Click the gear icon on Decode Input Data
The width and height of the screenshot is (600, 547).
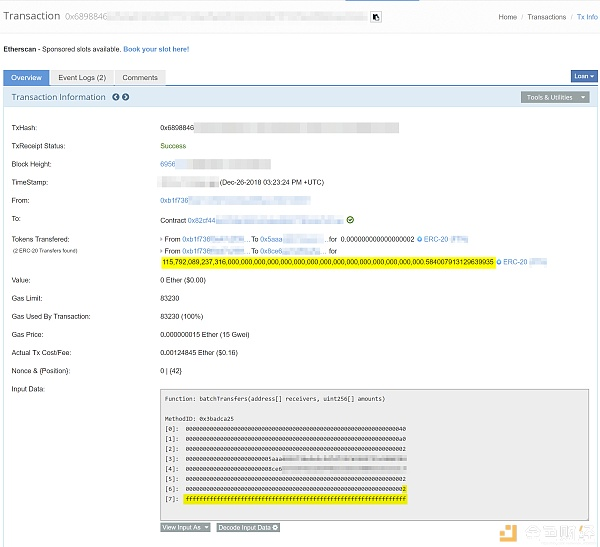[x=275, y=527]
